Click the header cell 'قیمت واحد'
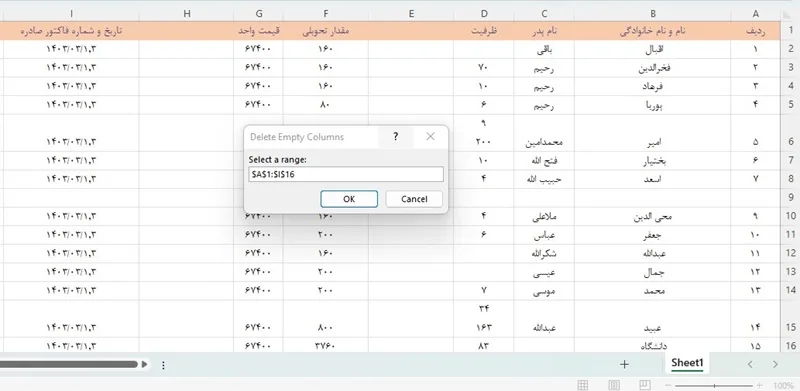The height and width of the screenshot is (391, 800). [x=259, y=31]
